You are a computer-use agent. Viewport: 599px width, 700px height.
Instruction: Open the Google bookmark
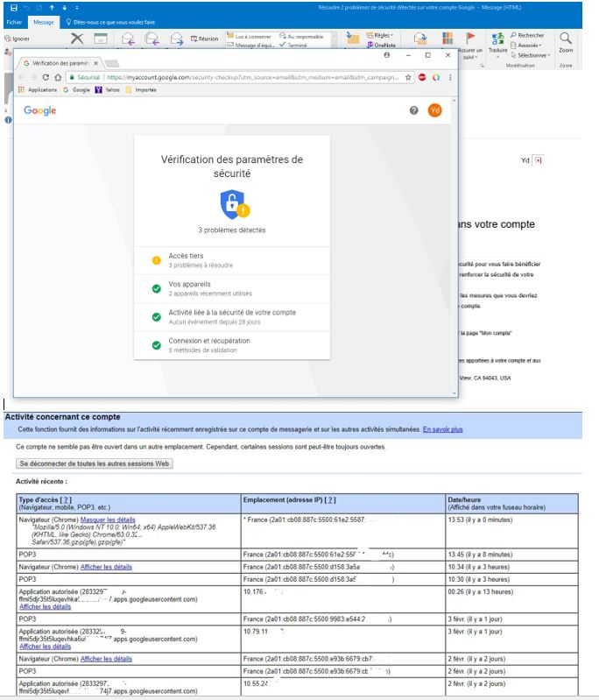click(x=76, y=89)
